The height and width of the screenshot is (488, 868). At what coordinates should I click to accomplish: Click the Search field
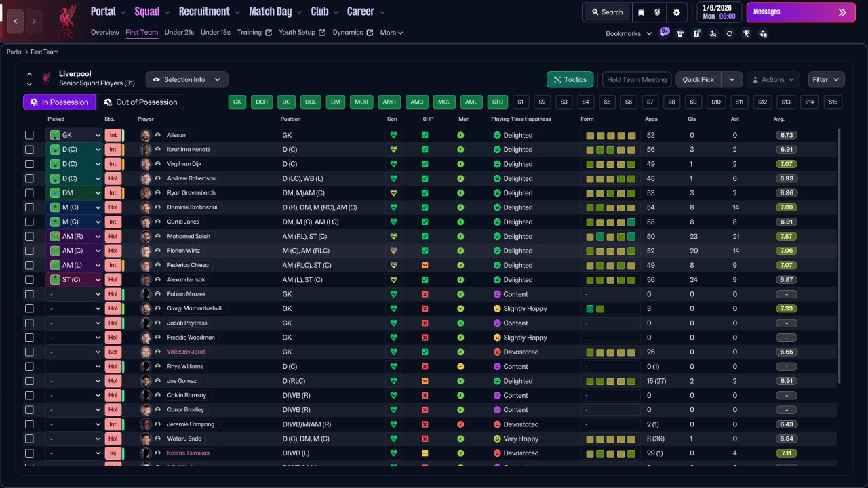[607, 12]
